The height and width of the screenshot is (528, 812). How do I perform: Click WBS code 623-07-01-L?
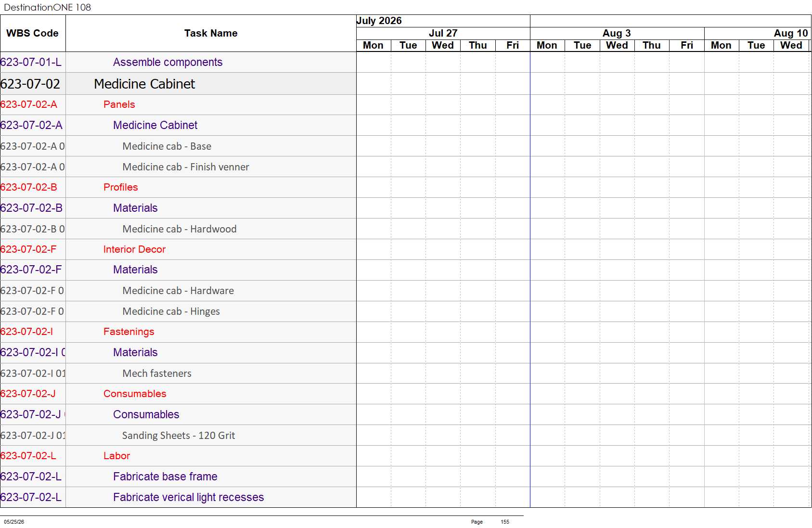(31, 62)
